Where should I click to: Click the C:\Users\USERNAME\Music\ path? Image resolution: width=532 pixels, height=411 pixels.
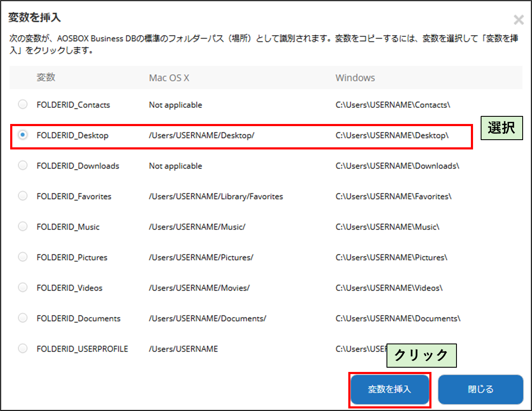tap(388, 227)
